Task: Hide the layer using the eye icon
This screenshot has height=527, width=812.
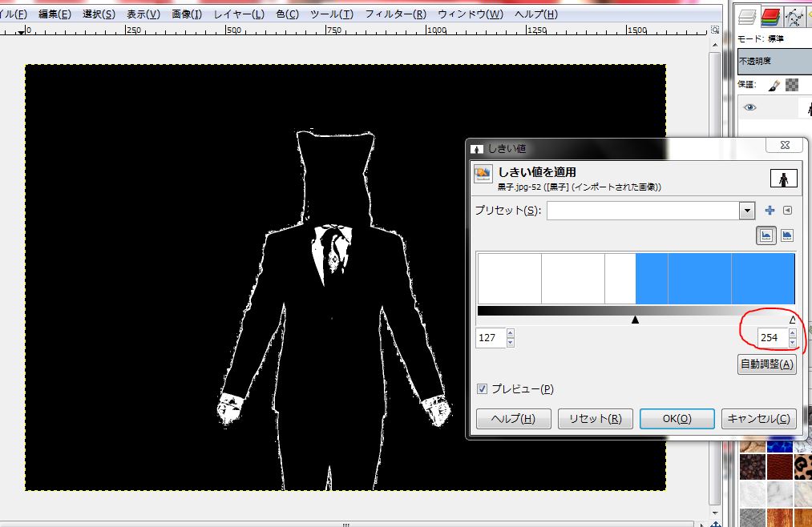Action: click(749, 106)
